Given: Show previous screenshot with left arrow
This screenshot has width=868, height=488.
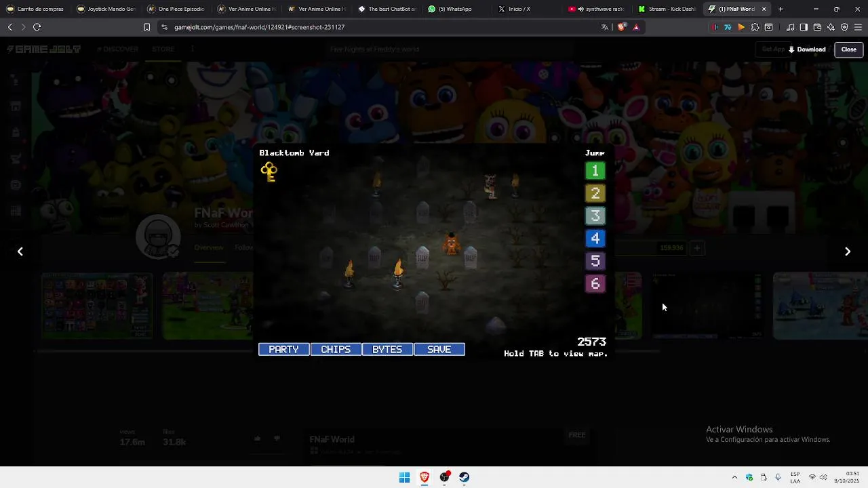Looking at the screenshot, I should (x=20, y=251).
